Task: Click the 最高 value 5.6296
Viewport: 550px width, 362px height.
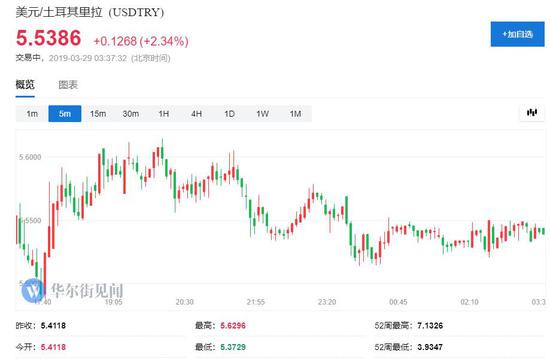Action: click(233, 326)
